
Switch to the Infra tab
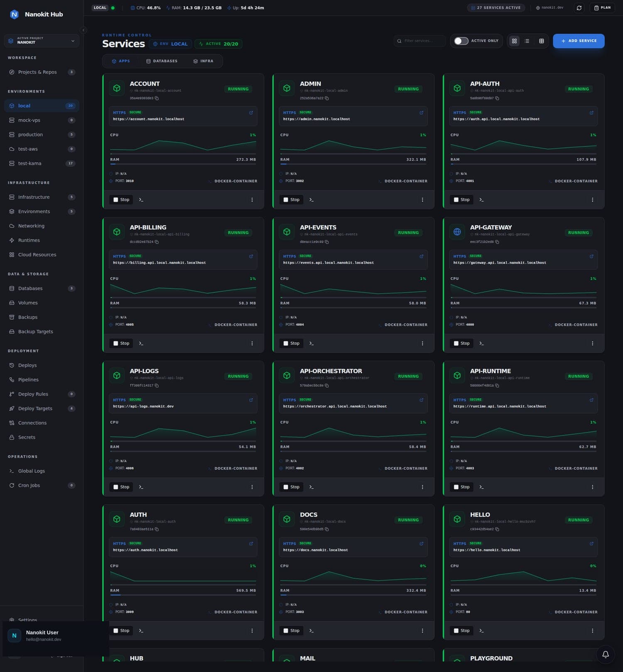point(204,61)
